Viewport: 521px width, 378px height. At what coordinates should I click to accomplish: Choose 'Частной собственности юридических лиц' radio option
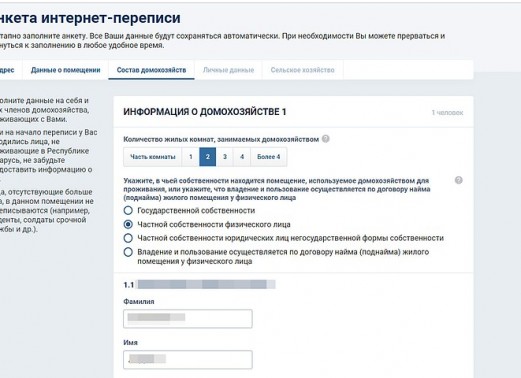pyautogui.click(x=128, y=238)
